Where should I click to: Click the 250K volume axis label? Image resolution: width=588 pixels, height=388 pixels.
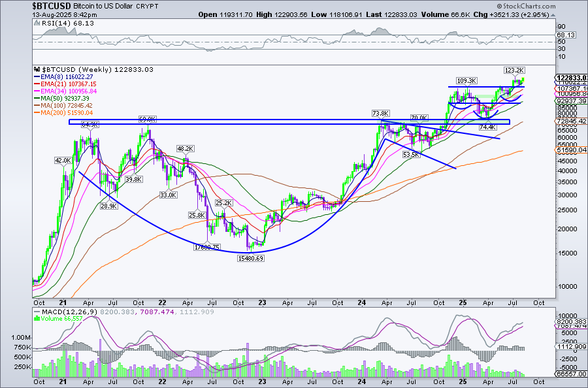click(22, 366)
